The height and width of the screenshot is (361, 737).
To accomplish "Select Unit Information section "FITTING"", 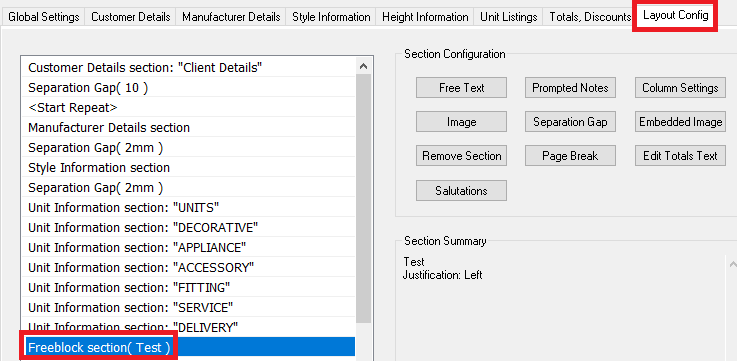I will coord(188,287).
